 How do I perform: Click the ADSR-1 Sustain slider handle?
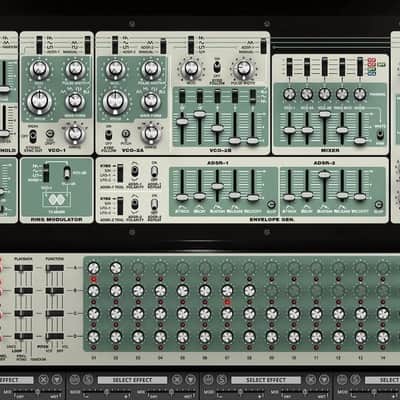tap(217, 186)
